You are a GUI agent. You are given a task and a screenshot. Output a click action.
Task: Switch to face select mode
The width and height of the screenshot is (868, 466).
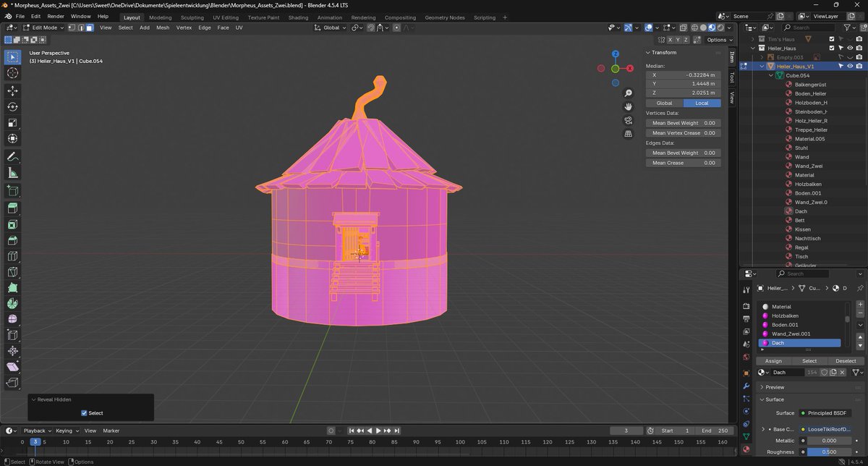(x=90, y=27)
